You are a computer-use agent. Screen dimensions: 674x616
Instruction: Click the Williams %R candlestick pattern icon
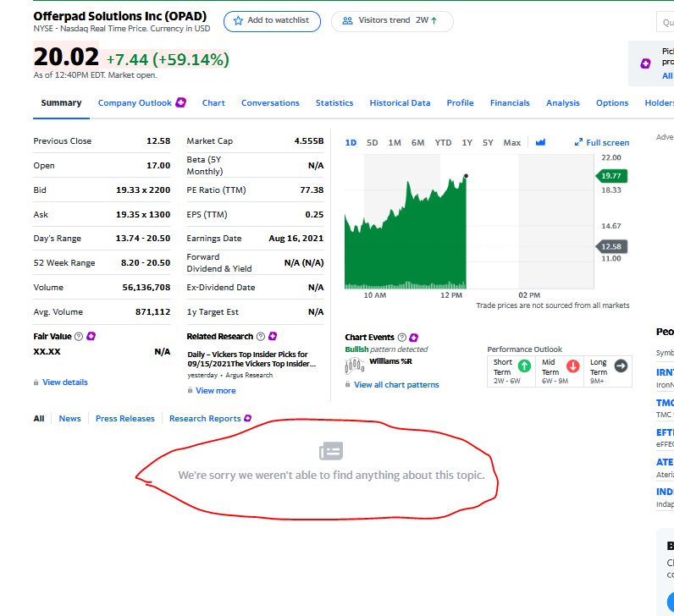355,366
